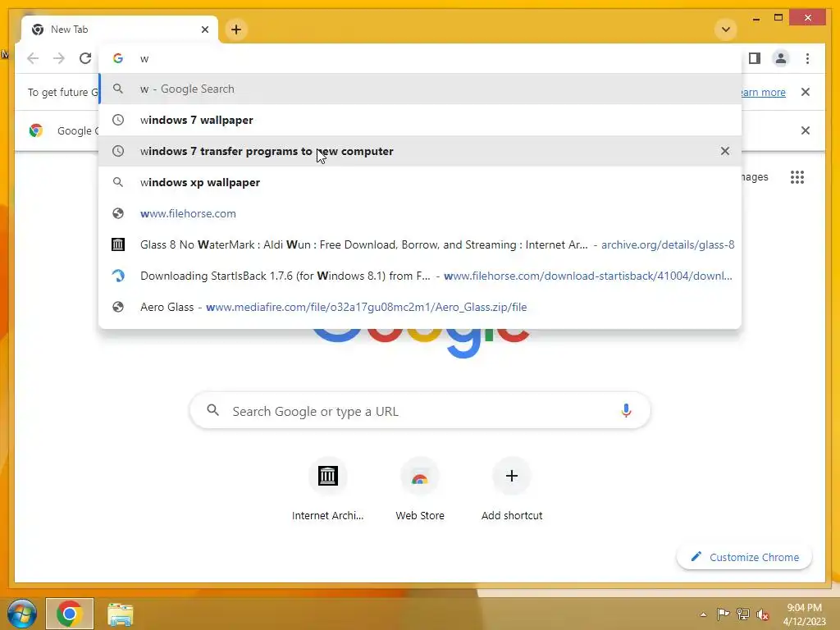Click the globe icon beside Aero Glass

(118, 307)
